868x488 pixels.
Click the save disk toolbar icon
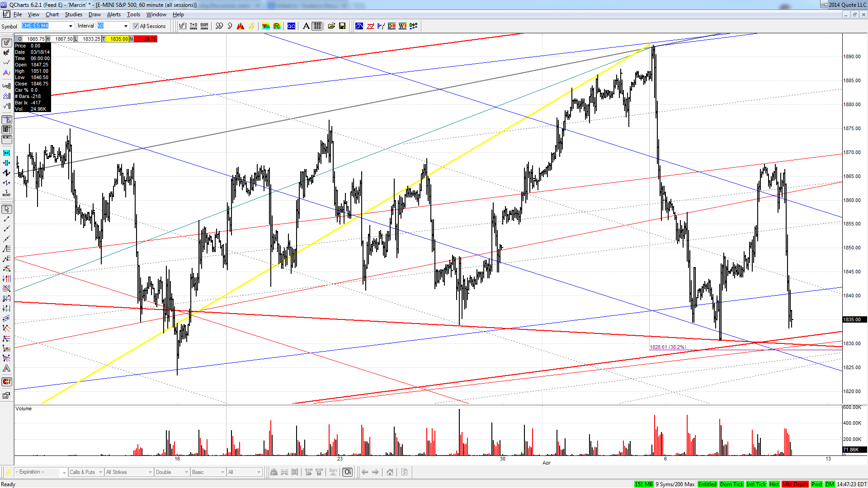coord(342,26)
